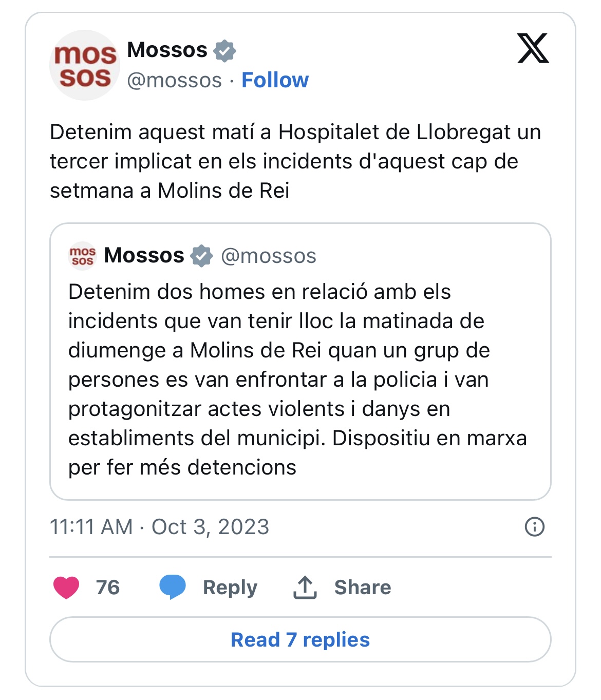
Task: Click the small avatar in quoted tweet
Action: pyautogui.click(x=82, y=256)
